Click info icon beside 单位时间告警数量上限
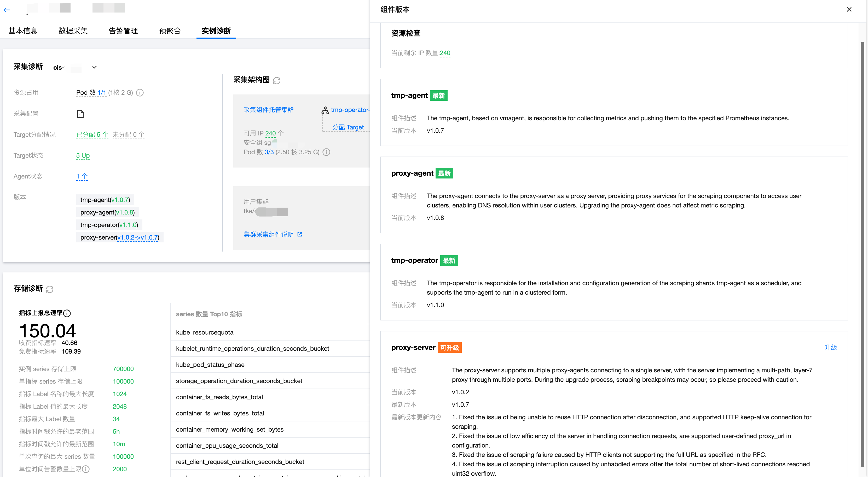This screenshot has height=477, width=868. [86, 469]
